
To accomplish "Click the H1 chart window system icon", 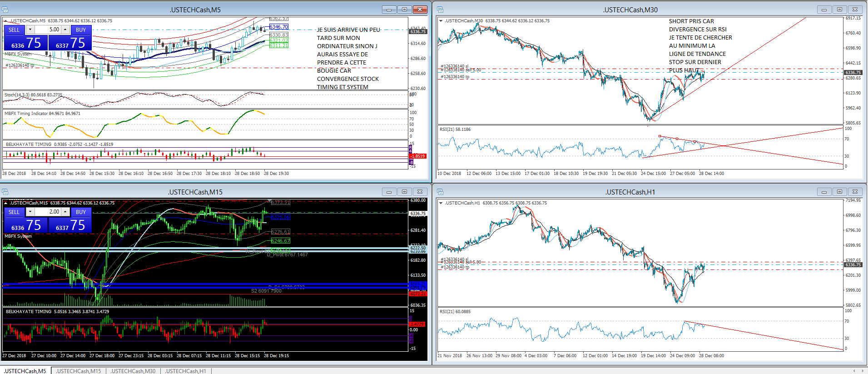I will (x=440, y=192).
